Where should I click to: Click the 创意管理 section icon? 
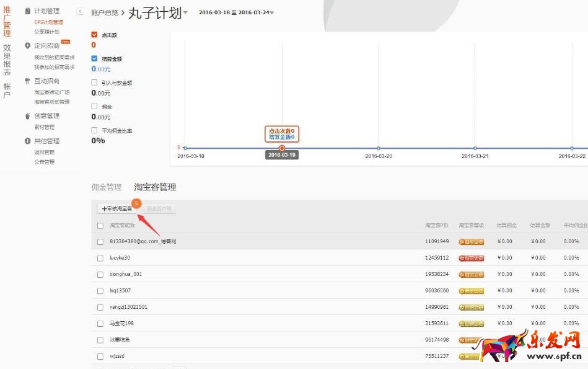(x=27, y=116)
